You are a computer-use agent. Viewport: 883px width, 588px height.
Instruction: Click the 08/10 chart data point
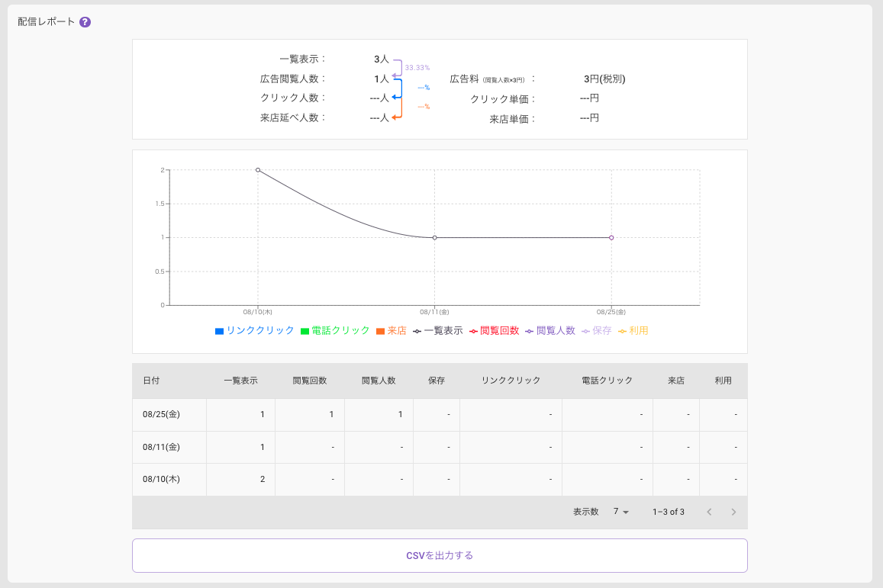[258, 170]
